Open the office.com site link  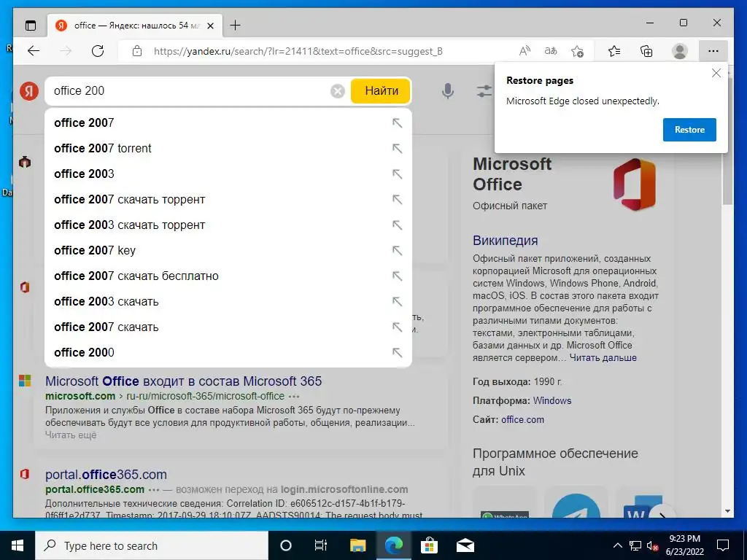click(522, 419)
